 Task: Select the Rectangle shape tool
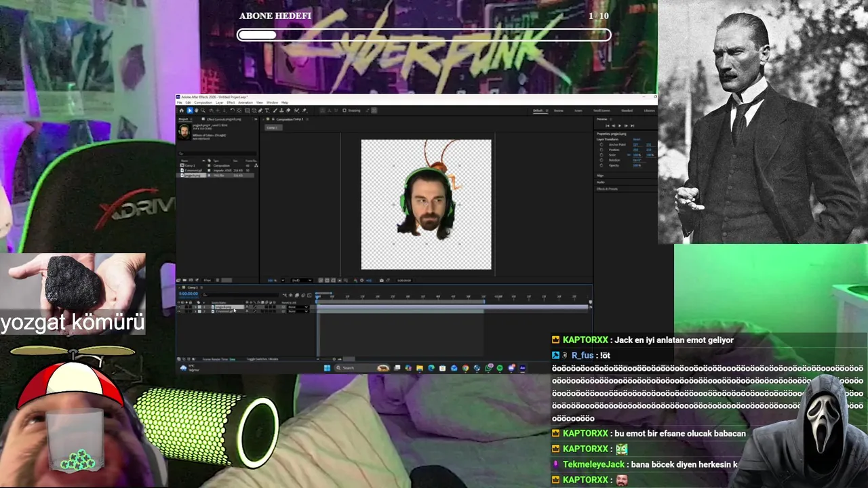click(x=248, y=110)
